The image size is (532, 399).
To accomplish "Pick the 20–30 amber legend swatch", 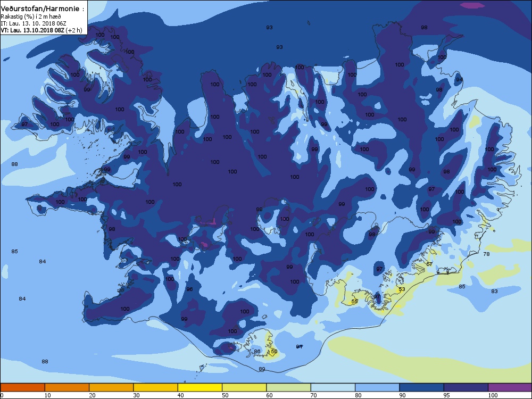I will (111, 387).
